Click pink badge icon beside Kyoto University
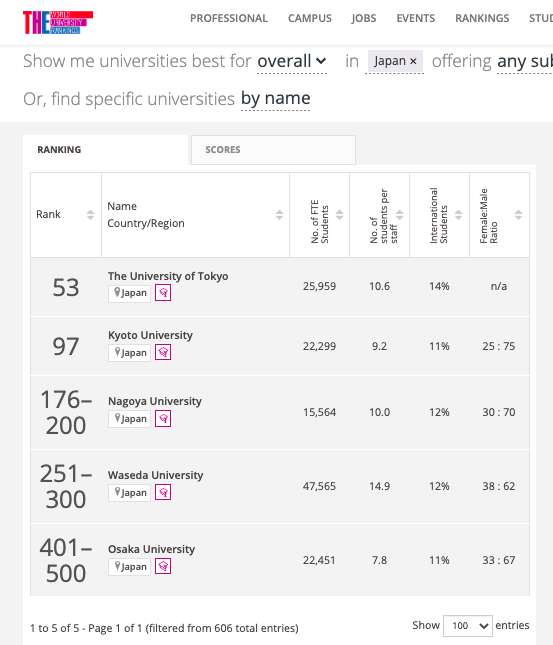Image resolution: width=553 pixels, height=645 pixels. tap(163, 352)
